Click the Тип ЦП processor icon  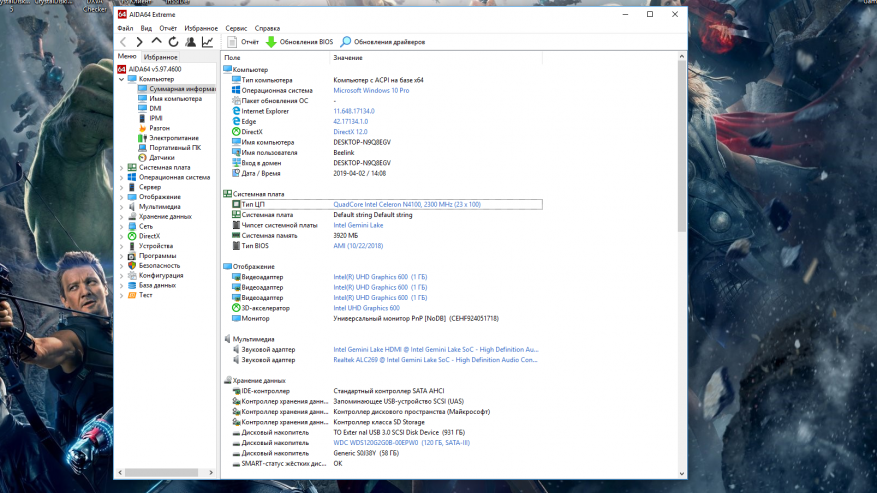coord(236,205)
